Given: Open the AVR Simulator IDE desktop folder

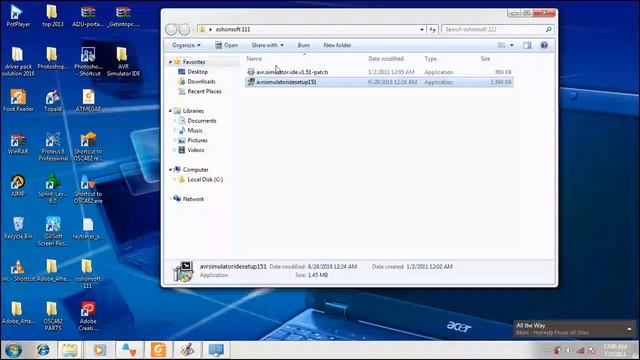Looking at the screenshot, I should tap(123, 61).
